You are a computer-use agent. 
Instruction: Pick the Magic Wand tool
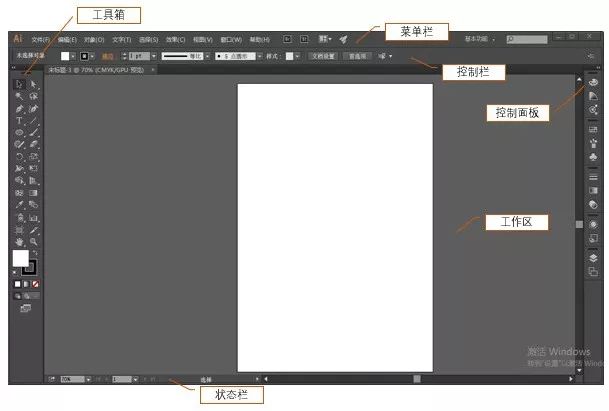point(19,96)
